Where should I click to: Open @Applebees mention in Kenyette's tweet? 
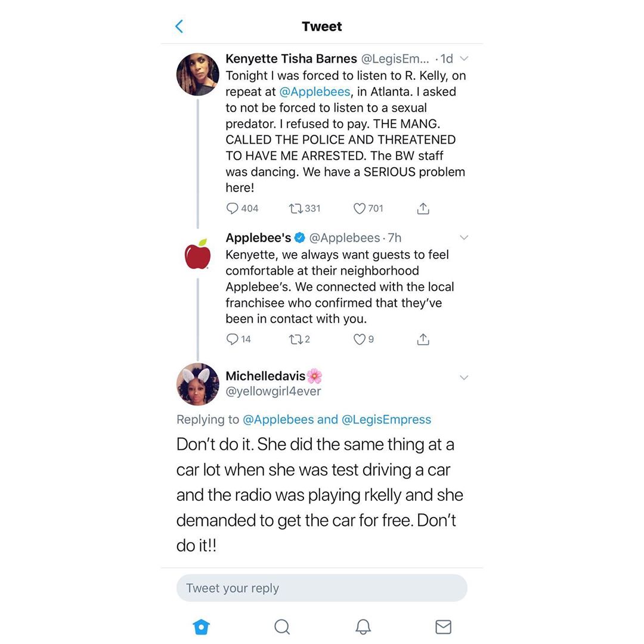tap(315, 92)
